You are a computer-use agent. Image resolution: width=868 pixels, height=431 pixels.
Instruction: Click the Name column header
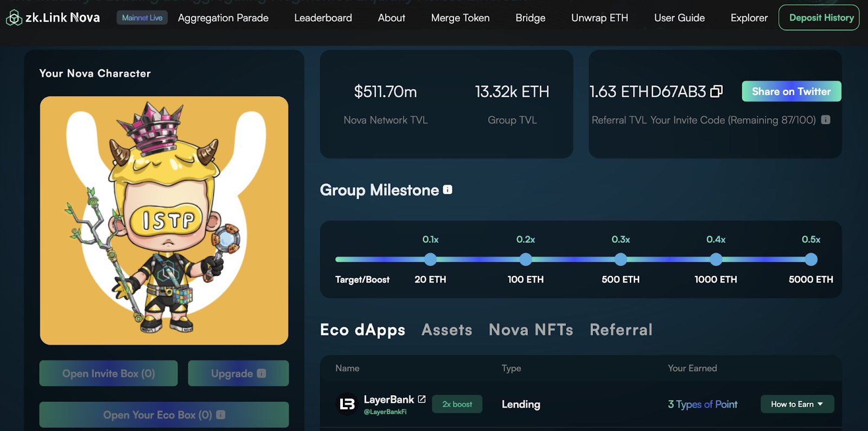coord(347,368)
